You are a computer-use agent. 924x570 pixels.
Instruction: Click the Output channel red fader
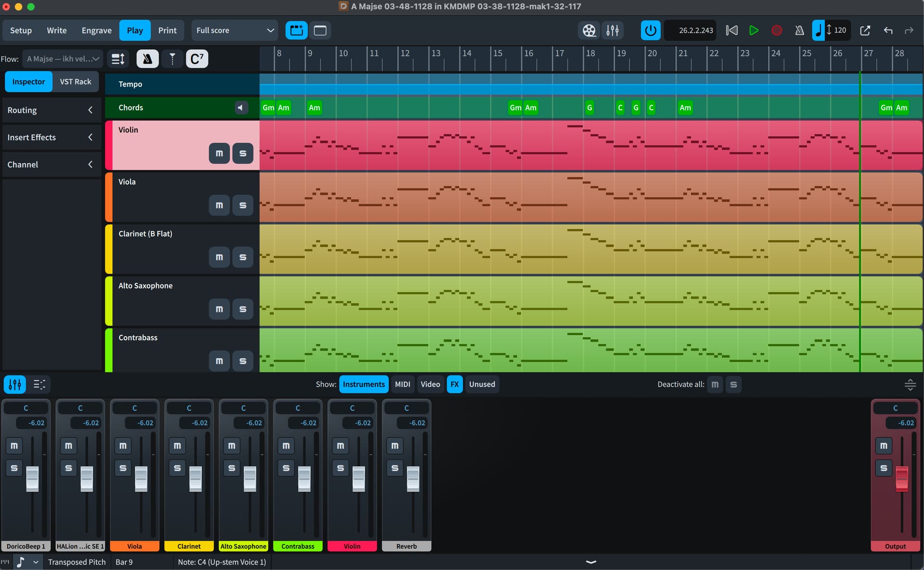(901, 479)
